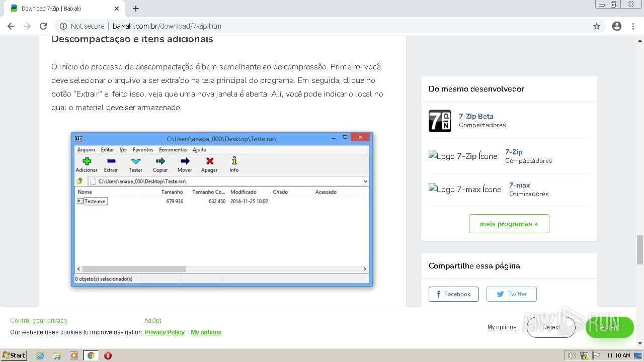Click the red stop-sign taskbar icon

108,355
